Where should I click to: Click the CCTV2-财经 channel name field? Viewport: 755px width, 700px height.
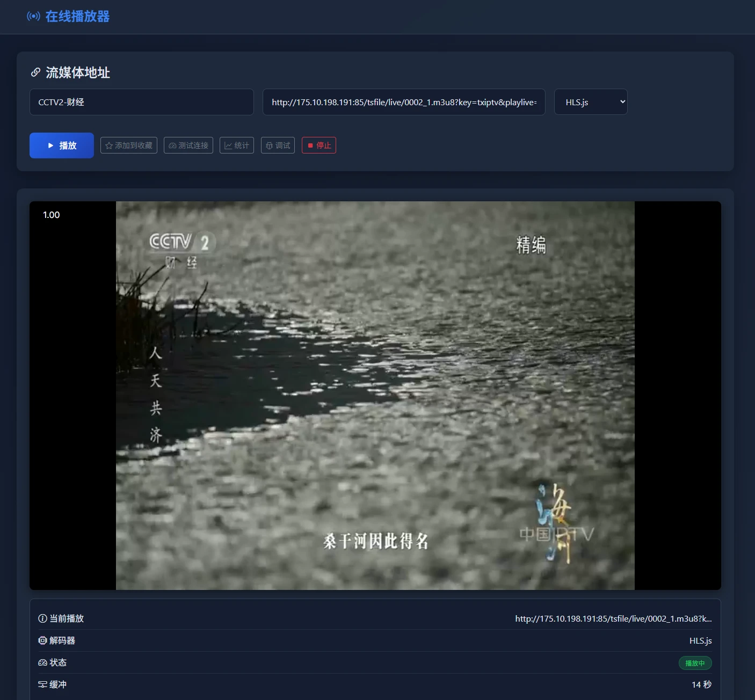click(x=141, y=101)
